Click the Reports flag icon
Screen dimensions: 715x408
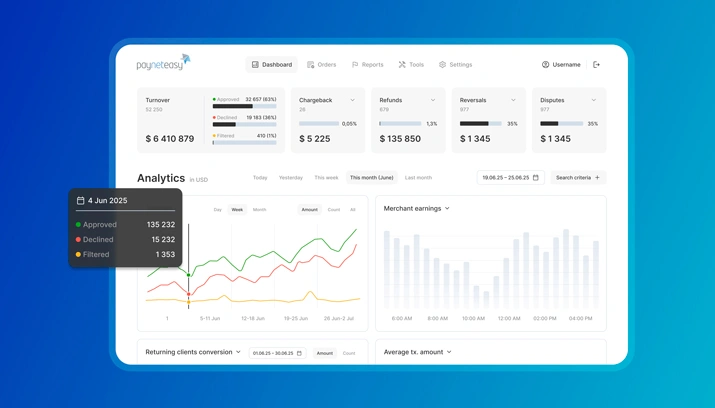(x=355, y=65)
